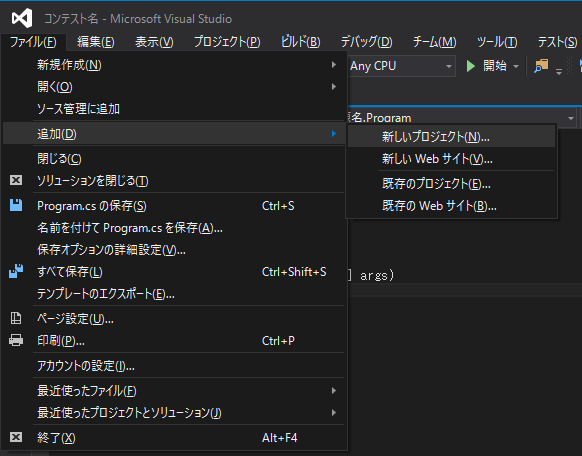The image size is (582, 456).
Task: Choose 終了(X) to exit
Action: [x=173, y=437]
